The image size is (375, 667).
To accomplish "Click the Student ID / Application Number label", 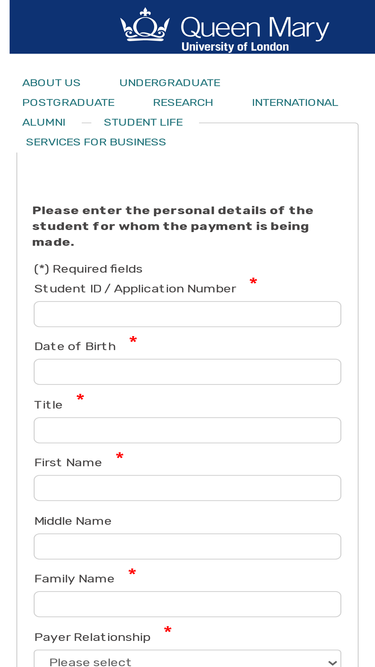I will click(135, 289).
